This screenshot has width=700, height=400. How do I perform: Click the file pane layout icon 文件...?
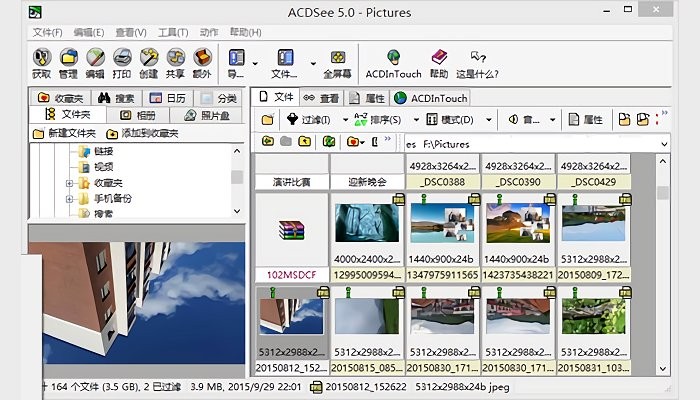pos(285,58)
